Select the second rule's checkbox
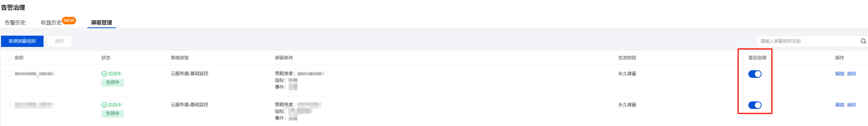868x126 pixels. coord(8,105)
